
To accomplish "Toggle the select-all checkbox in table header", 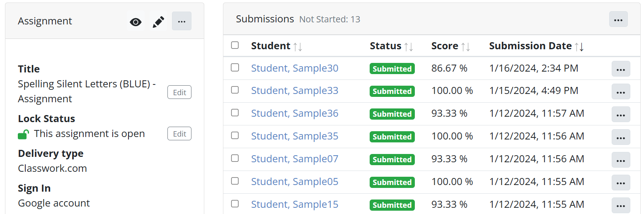I will click(235, 45).
